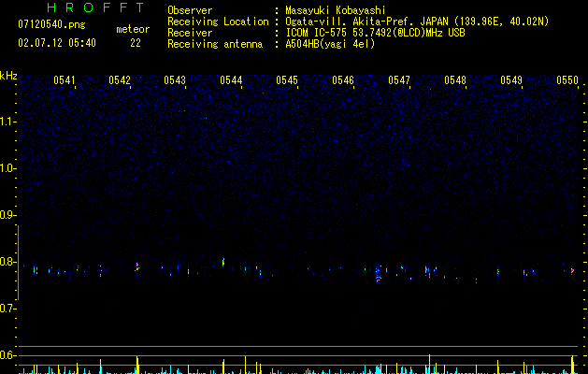This screenshot has width=588, height=374.
Task: Click the 0544 time marker
Action: click(231, 80)
